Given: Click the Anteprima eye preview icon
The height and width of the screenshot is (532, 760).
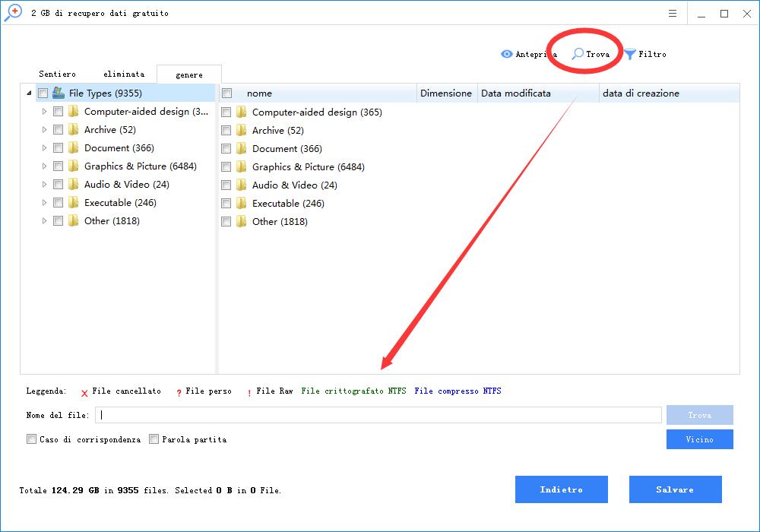Looking at the screenshot, I should 507,54.
